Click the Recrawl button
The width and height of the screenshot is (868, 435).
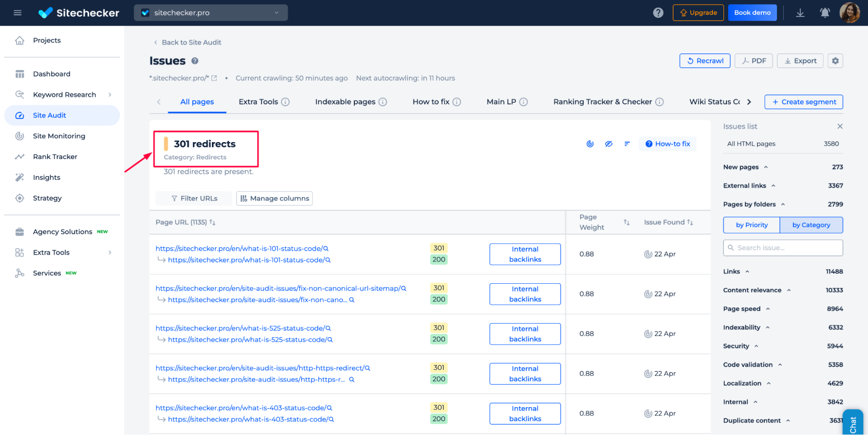click(705, 61)
